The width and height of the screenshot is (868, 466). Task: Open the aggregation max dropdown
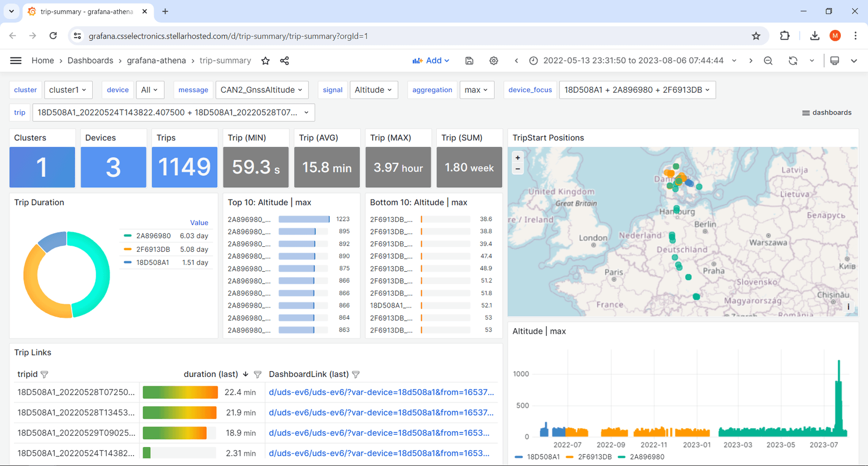tap(476, 90)
